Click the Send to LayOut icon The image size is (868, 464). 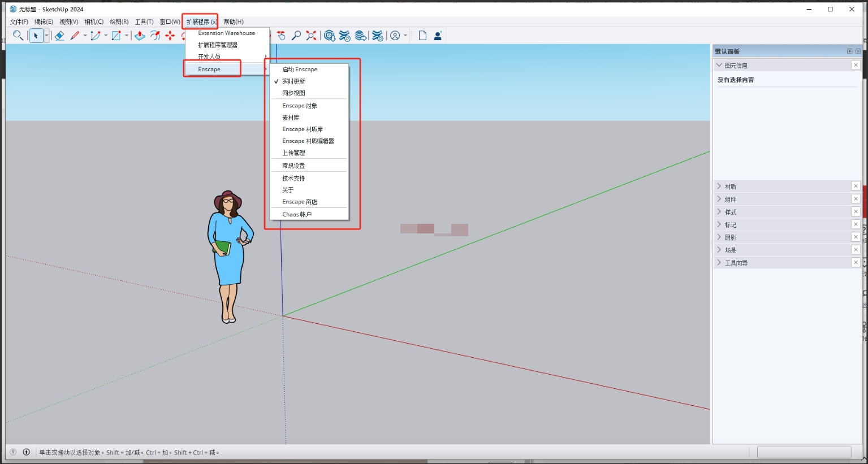pos(361,36)
